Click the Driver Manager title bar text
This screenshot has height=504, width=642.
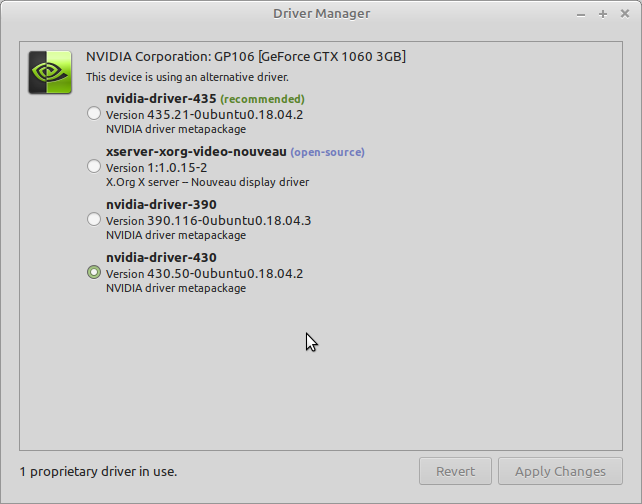[x=321, y=14]
